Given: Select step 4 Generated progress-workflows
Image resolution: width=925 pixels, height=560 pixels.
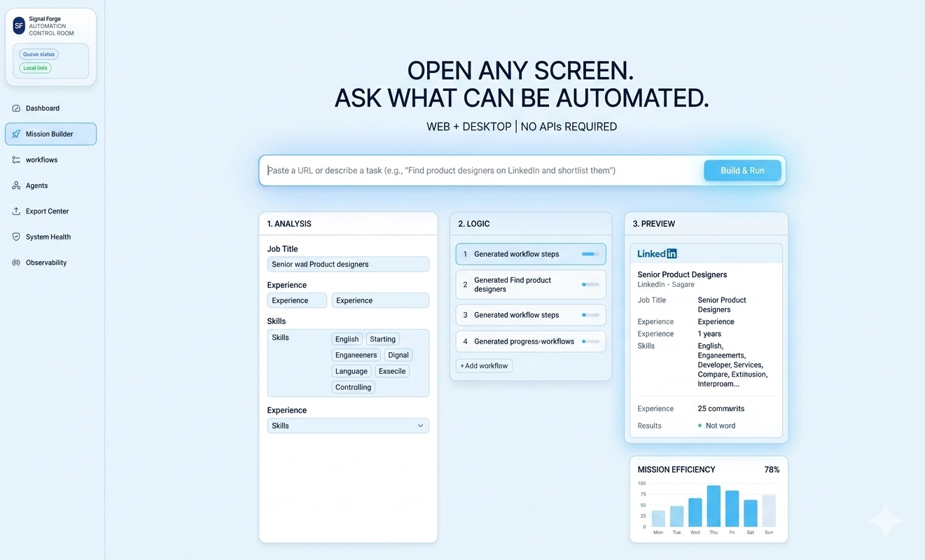Looking at the screenshot, I should 531,342.
